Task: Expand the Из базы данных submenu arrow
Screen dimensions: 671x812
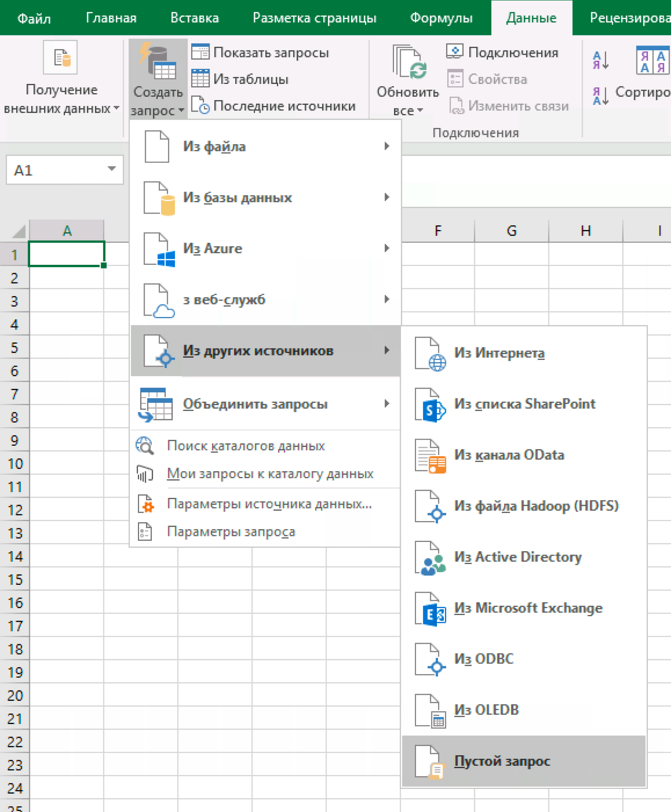Action: coord(387,197)
